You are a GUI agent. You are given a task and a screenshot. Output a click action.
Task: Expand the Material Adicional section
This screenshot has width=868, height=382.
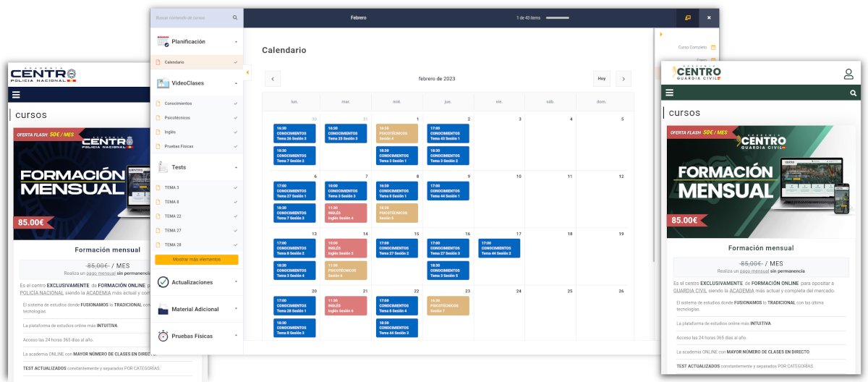pyautogui.click(x=236, y=309)
